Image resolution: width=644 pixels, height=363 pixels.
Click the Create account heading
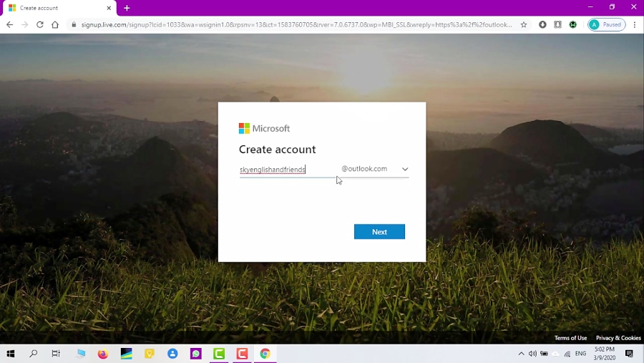(x=277, y=149)
